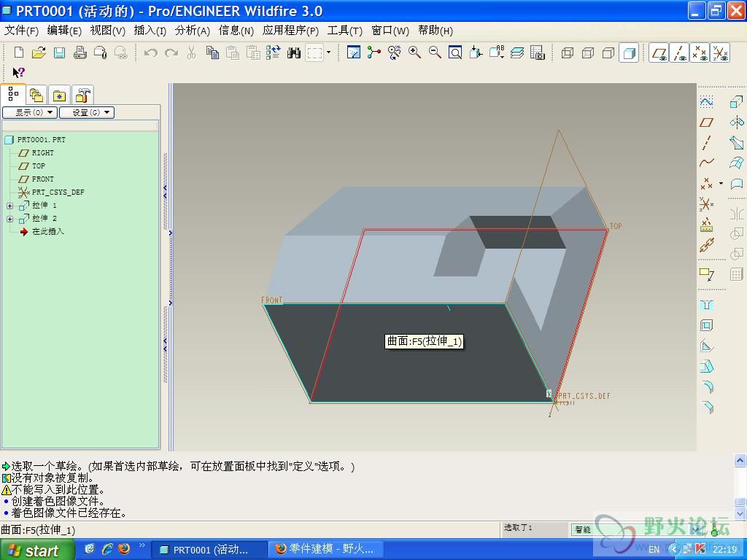747x560 pixels.
Task: Select the Extrude tool
Action: (x=737, y=101)
